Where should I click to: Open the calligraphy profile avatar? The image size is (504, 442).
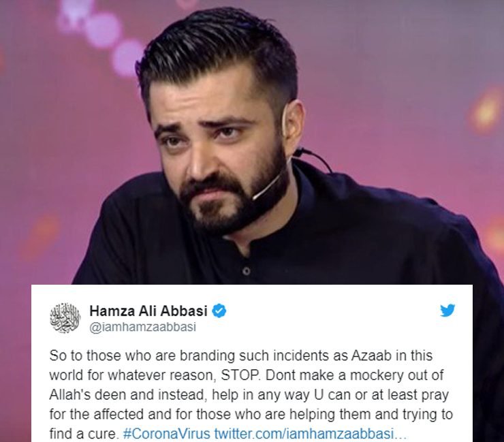pos(65,318)
